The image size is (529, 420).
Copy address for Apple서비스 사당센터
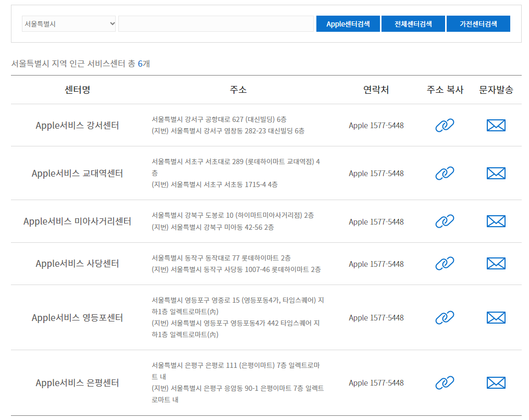click(444, 264)
